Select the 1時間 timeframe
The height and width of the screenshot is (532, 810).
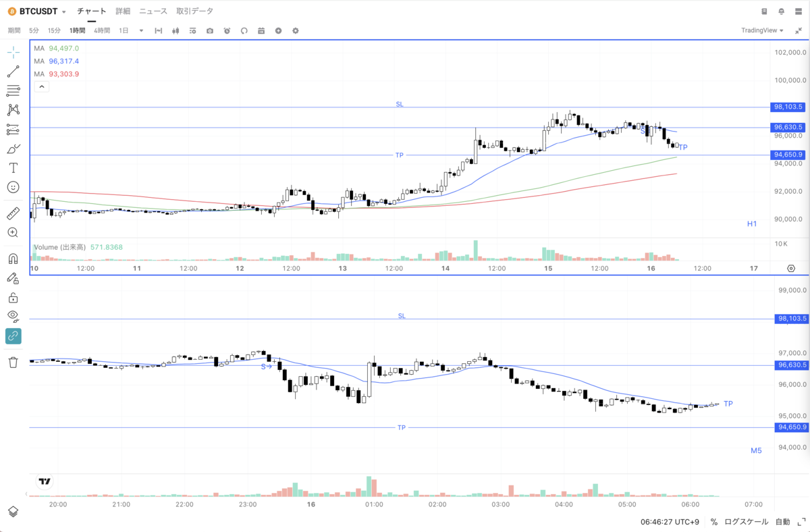point(78,30)
